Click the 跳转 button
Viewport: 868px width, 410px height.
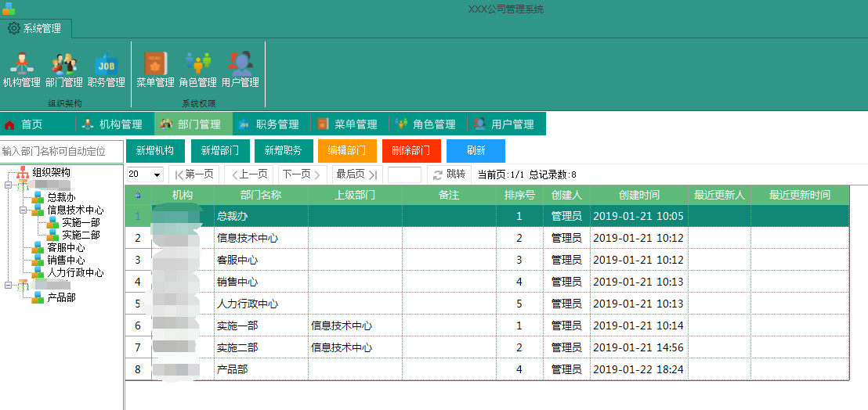click(449, 174)
